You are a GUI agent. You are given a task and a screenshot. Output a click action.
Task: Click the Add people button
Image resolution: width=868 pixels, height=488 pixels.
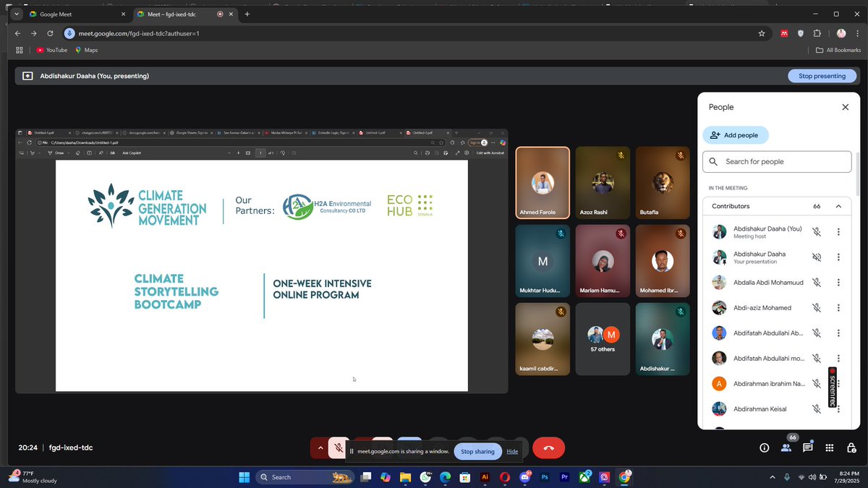click(x=736, y=135)
